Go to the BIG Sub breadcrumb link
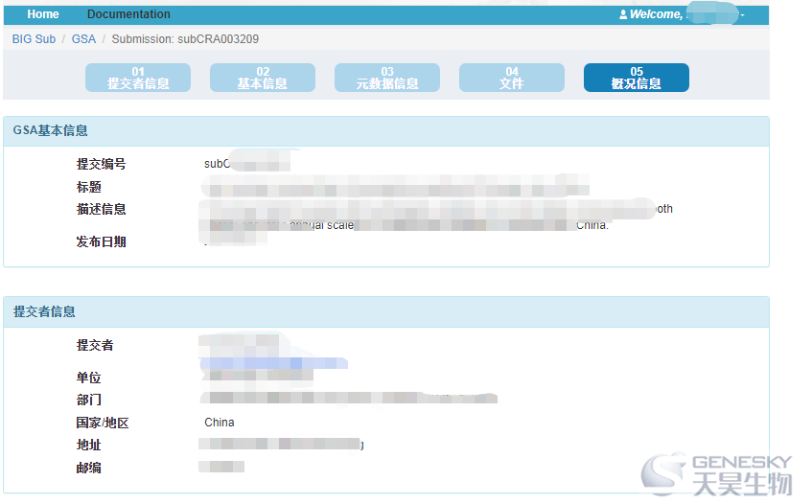Viewport: 812px width, 504px height. point(34,39)
